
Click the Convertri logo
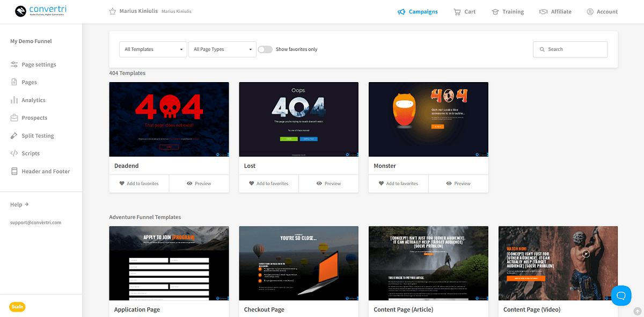click(x=41, y=11)
